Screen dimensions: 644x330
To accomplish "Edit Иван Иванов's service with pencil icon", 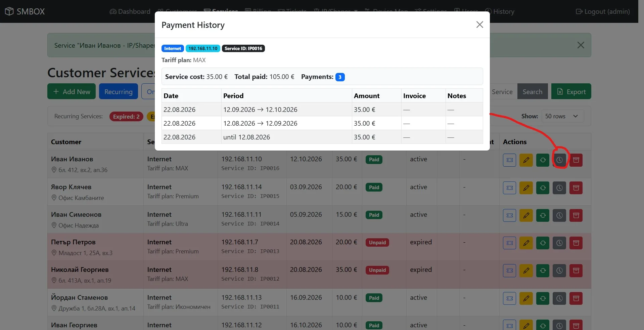I will tap(526, 160).
